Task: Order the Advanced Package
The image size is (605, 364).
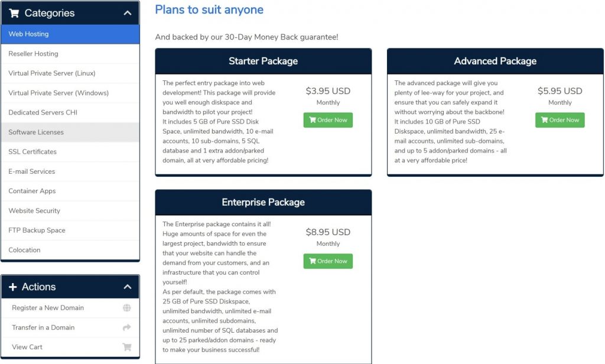Action: pyautogui.click(x=560, y=120)
